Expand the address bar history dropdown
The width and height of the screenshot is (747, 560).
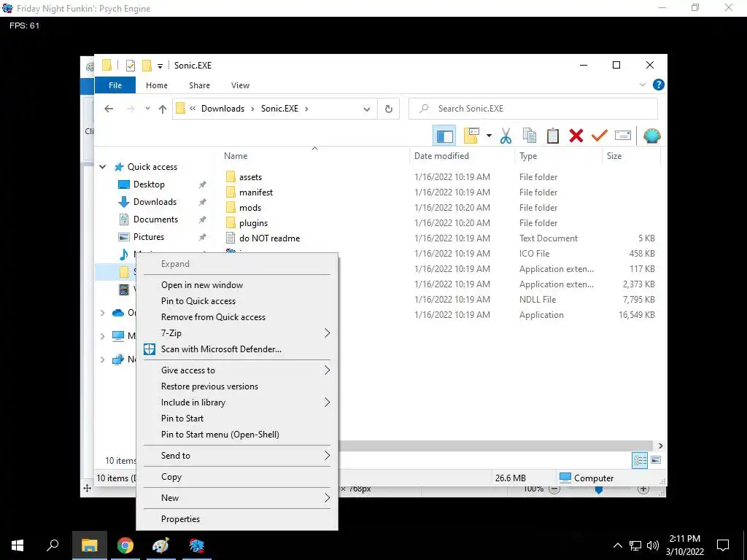click(x=367, y=109)
